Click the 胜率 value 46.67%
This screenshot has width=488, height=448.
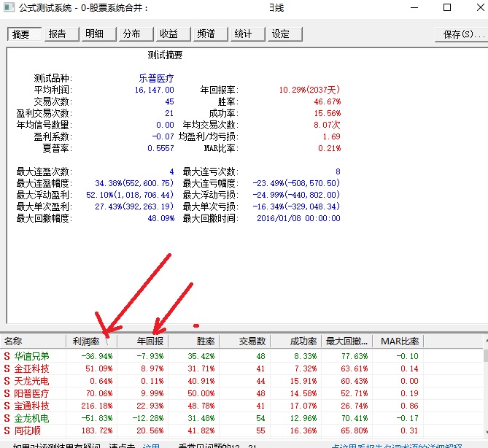(x=328, y=101)
